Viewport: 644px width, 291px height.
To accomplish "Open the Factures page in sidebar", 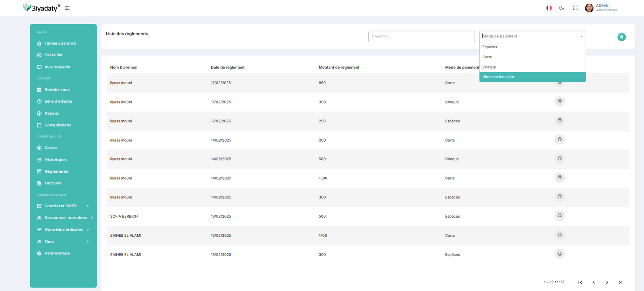I will tap(53, 183).
